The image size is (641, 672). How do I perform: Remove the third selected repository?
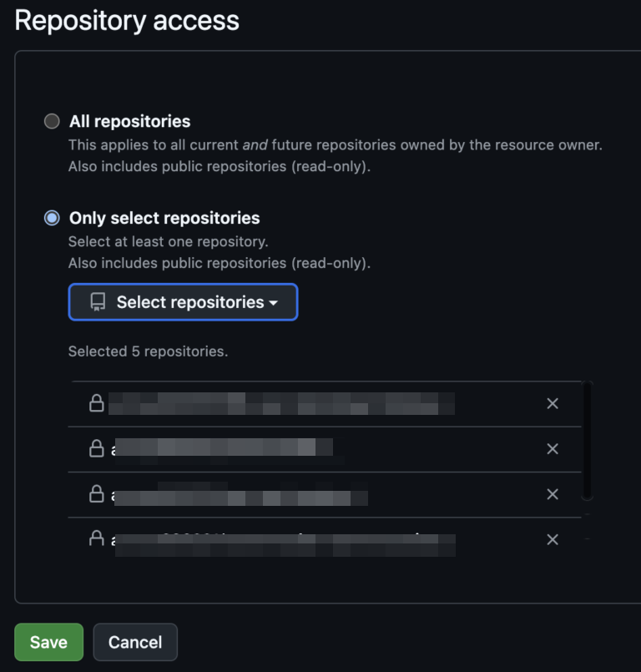pos(553,494)
